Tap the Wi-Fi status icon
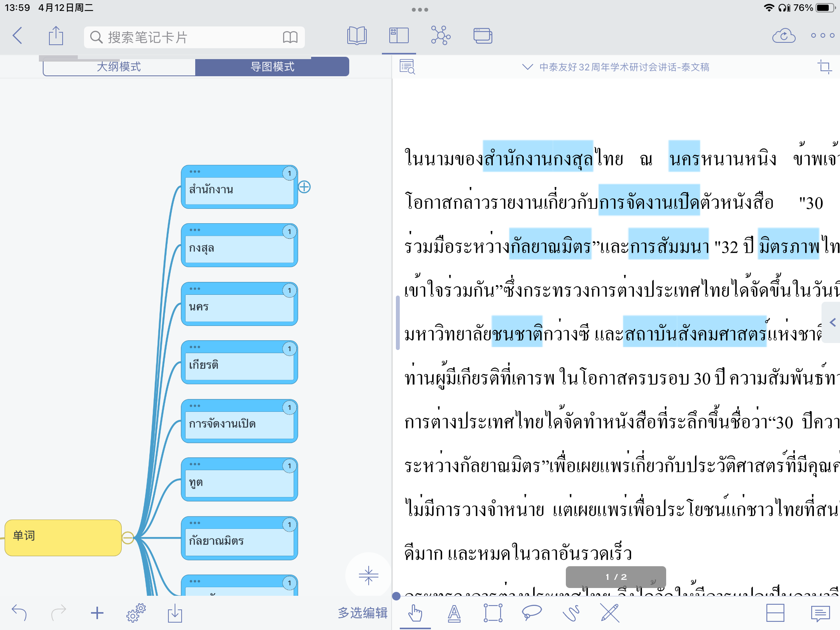Viewport: 840px width, 630px height. coord(769,8)
